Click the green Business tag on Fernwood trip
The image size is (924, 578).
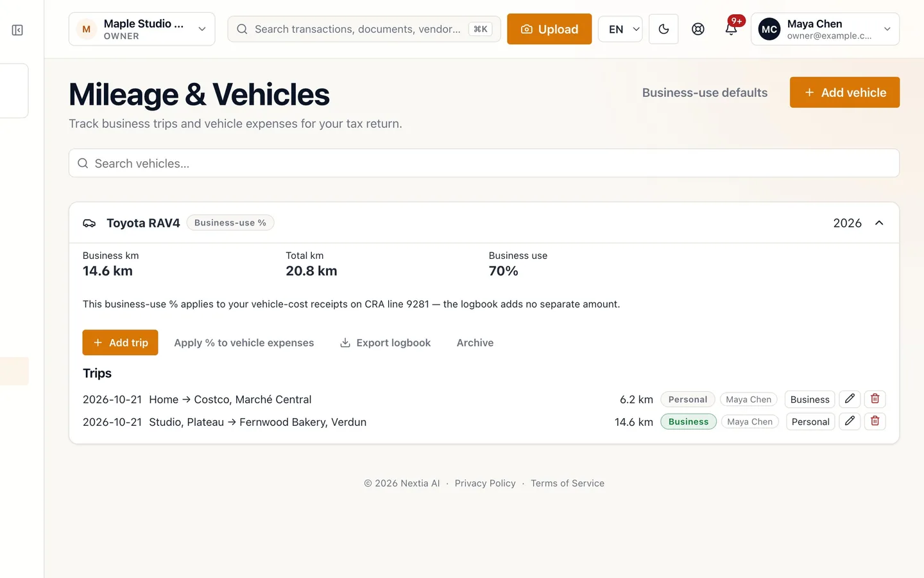(x=689, y=422)
